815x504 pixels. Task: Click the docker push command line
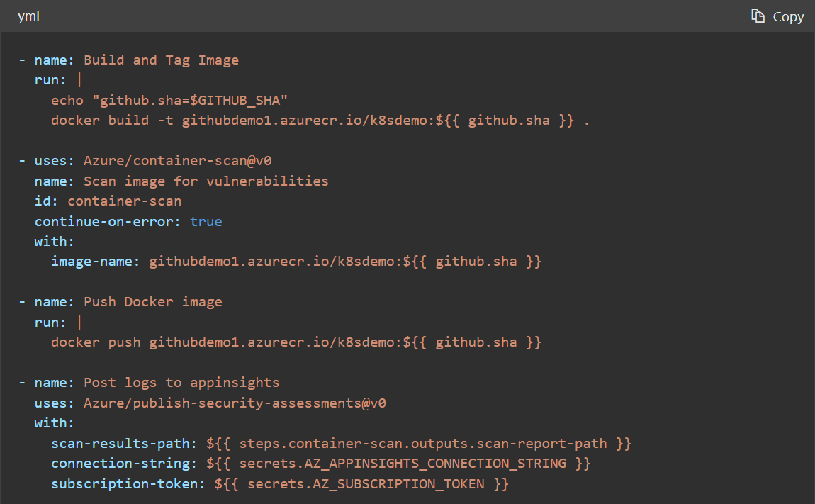tap(298, 342)
